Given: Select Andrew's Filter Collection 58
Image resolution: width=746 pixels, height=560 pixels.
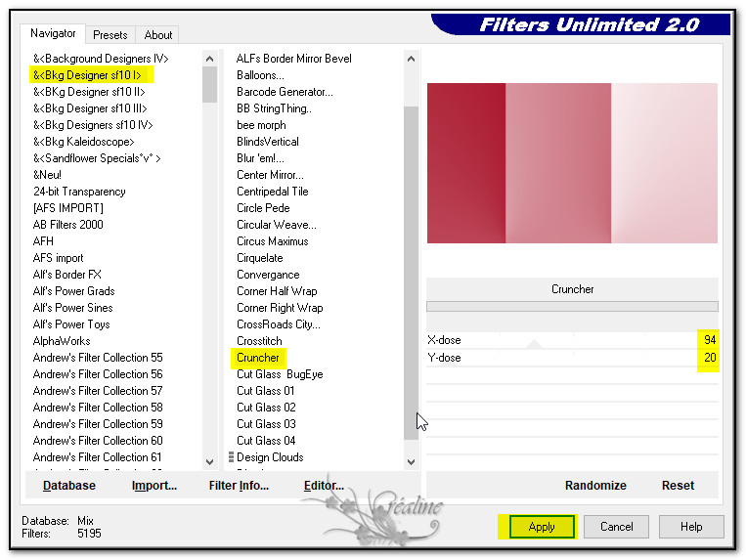Looking at the screenshot, I should point(98,408).
